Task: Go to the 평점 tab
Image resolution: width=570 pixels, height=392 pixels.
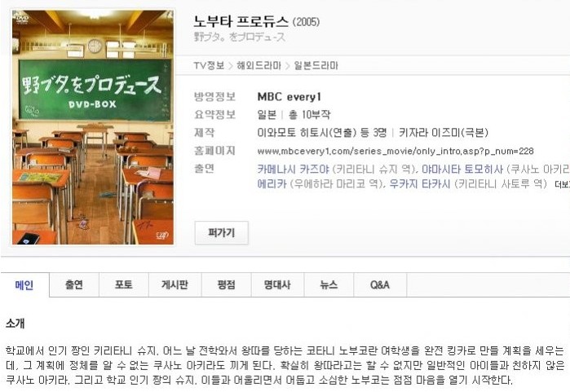Action: pos(226,284)
